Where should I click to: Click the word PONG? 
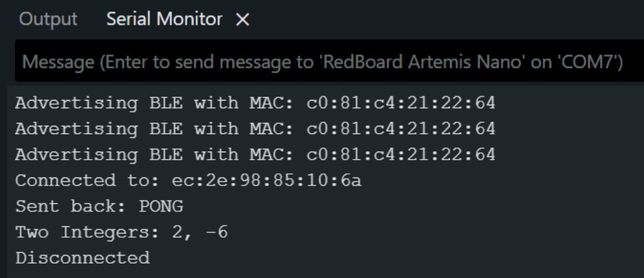click(160, 207)
